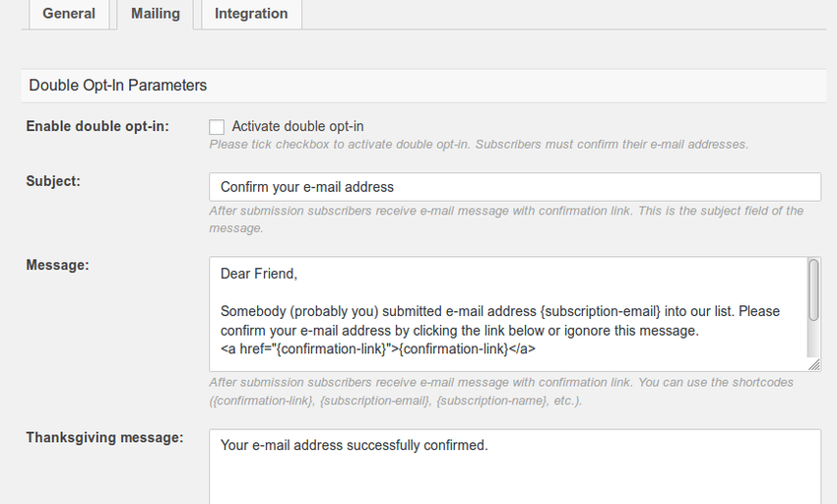Click the 'Enable double opt-in:' label

tap(97, 127)
